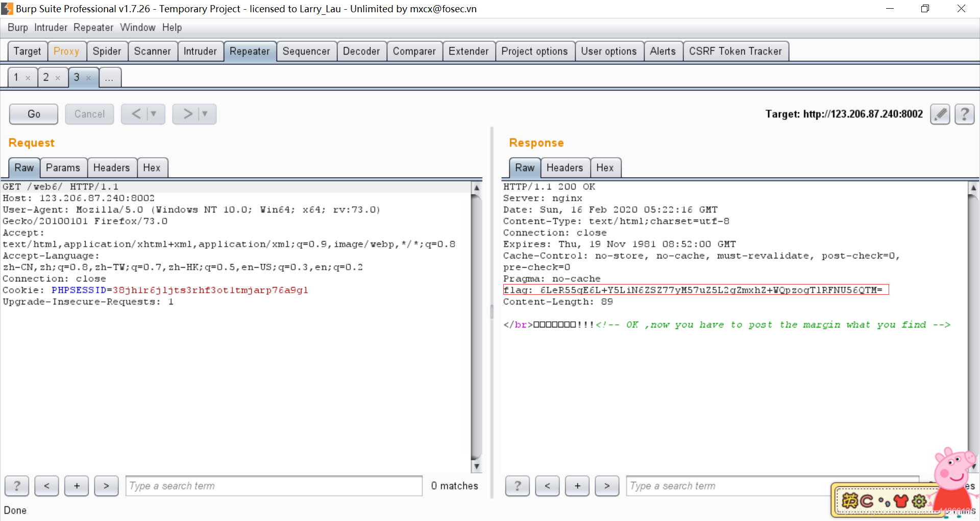Show request Params tab
980x521 pixels.
point(63,168)
